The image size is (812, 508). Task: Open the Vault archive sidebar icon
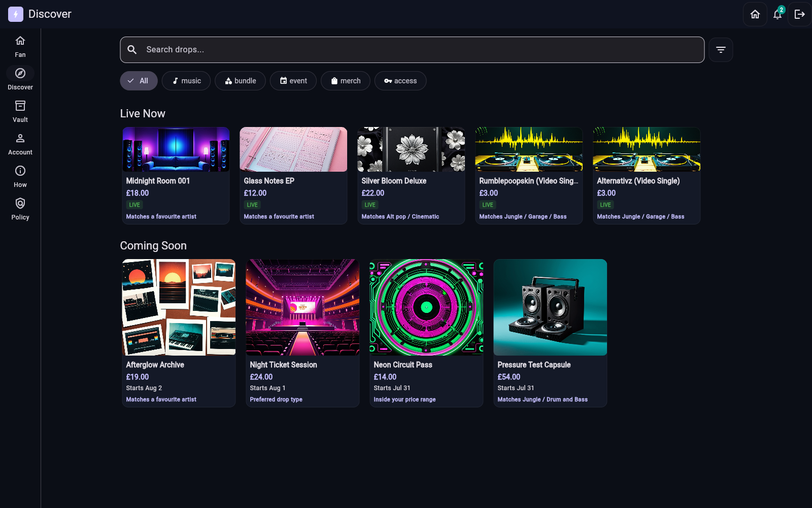(20, 106)
